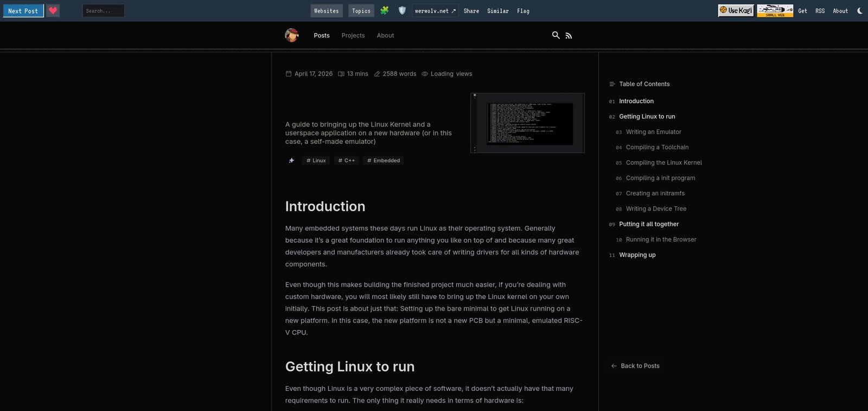Open the About page in blog navigation

click(x=385, y=36)
